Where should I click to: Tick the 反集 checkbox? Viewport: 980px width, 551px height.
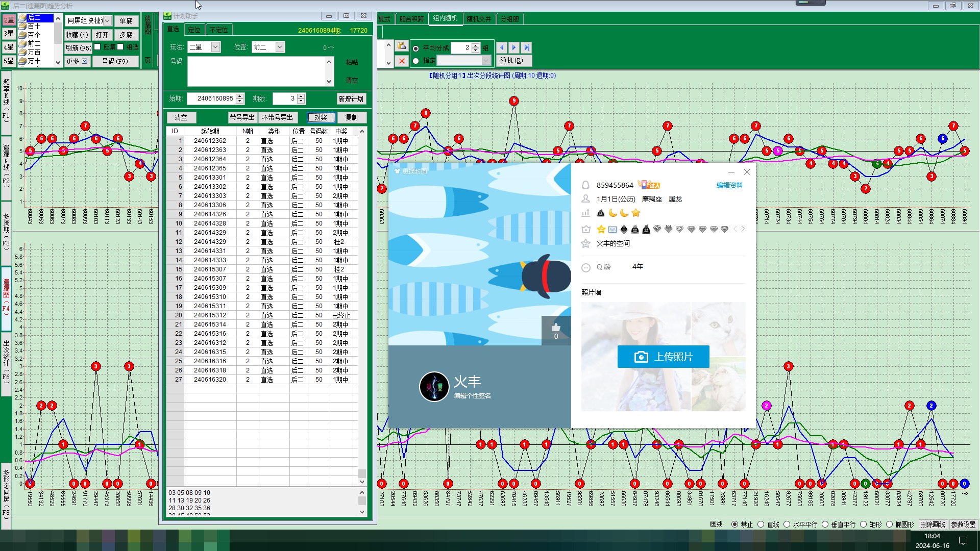tap(97, 47)
